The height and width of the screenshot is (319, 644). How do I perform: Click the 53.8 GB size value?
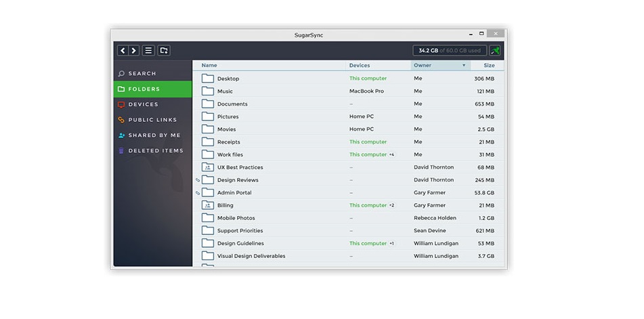pos(485,193)
